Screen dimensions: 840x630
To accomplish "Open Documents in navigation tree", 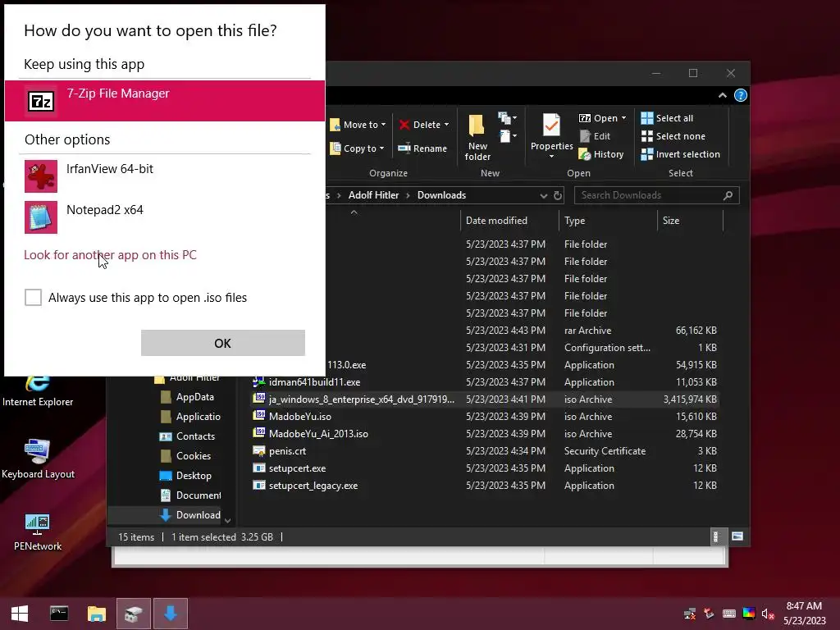I will [x=190, y=495].
